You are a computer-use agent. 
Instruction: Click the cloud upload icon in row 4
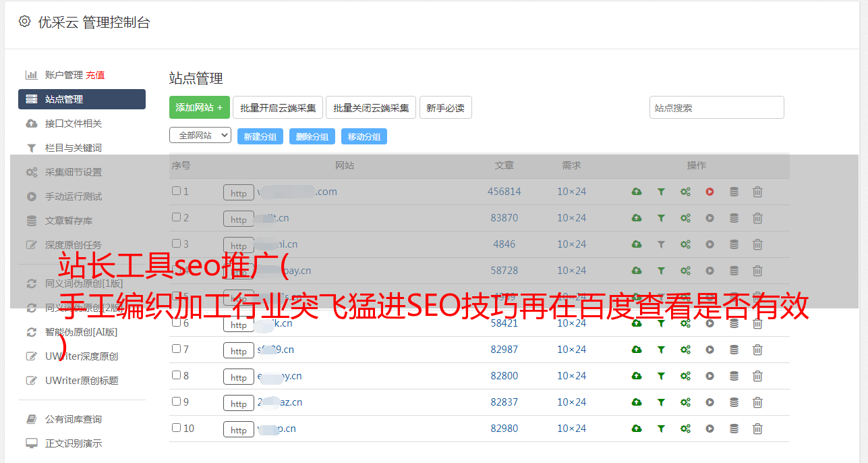pos(637,271)
